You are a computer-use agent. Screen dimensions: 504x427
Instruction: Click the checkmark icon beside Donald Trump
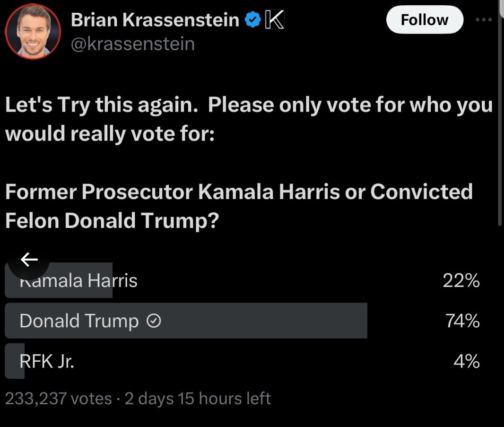[154, 322]
